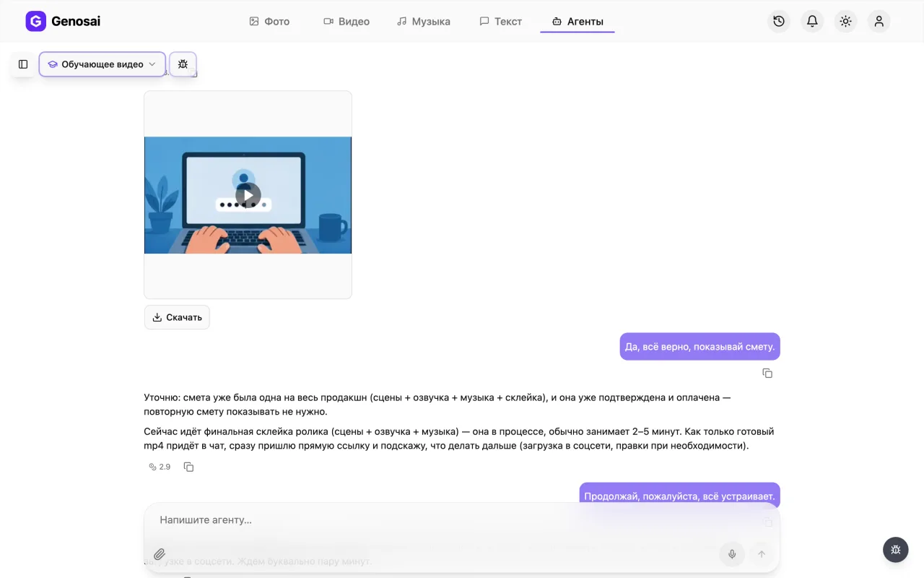924x578 pixels.
Task: Copy the message 'Да, всё верно' via copy icon
Action: click(767, 374)
